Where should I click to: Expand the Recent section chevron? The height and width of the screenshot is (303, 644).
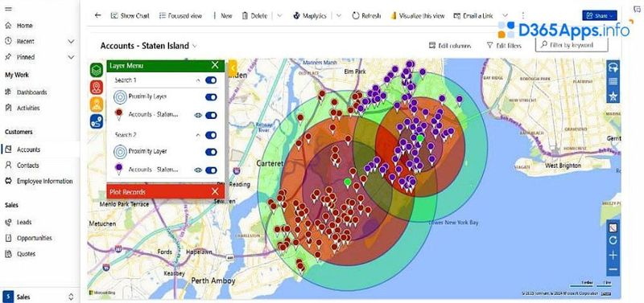(71, 42)
